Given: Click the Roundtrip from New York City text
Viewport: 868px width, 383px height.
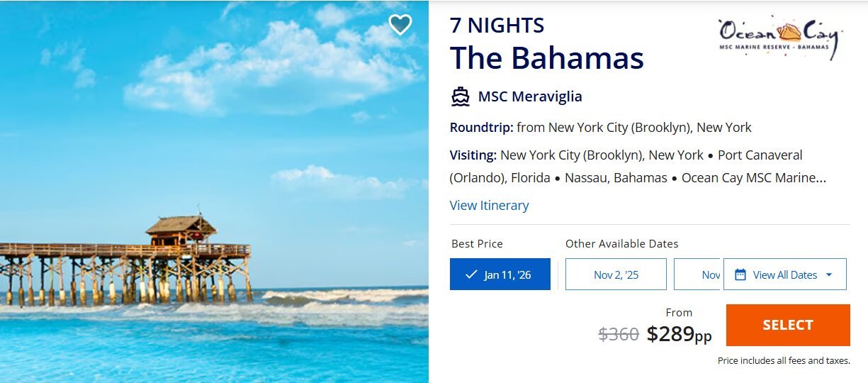Looking at the screenshot, I should 600,128.
